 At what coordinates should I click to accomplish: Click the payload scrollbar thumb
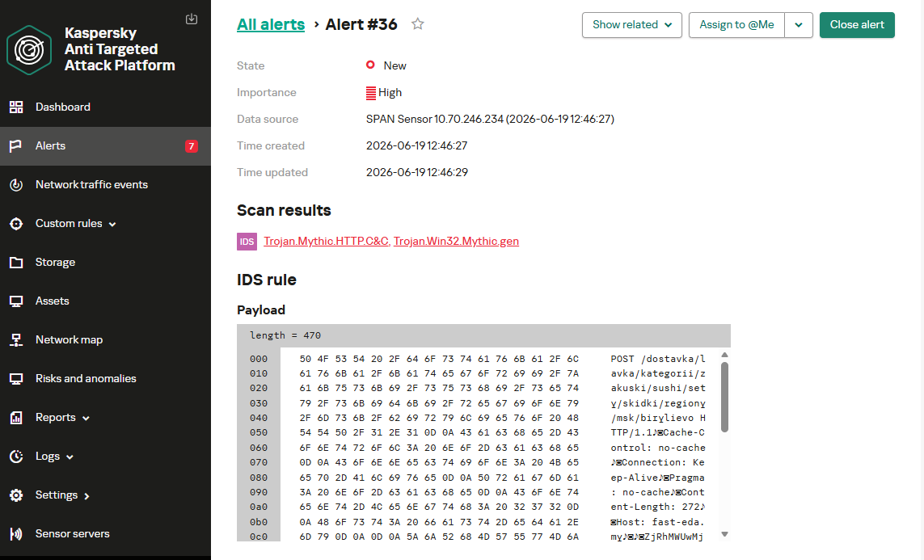pyautogui.click(x=725, y=397)
